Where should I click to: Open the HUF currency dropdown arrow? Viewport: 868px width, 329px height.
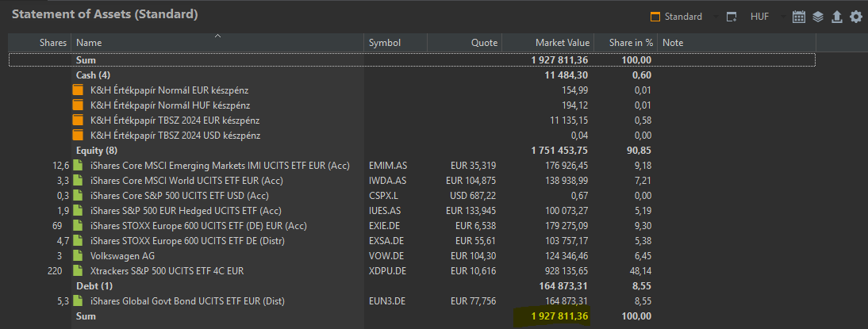click(x=782, y=17)
